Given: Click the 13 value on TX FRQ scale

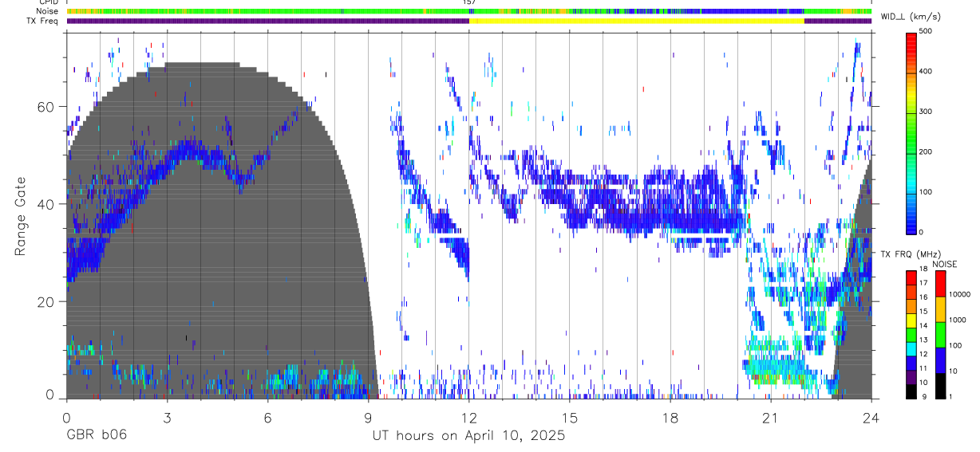Looking at the screenshot, I should point(924,340).
